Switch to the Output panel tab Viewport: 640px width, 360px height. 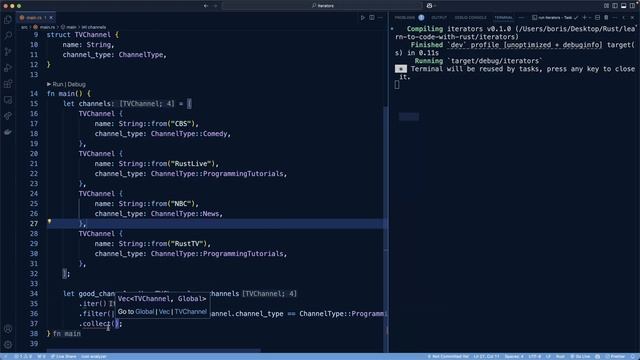pyautogui.click(x=439, y=18)
